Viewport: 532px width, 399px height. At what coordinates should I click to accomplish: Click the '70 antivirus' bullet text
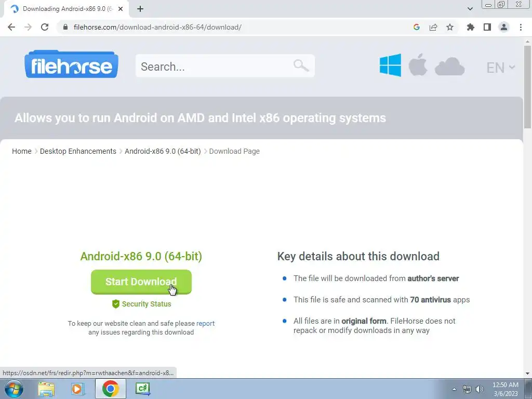[430, 300]
